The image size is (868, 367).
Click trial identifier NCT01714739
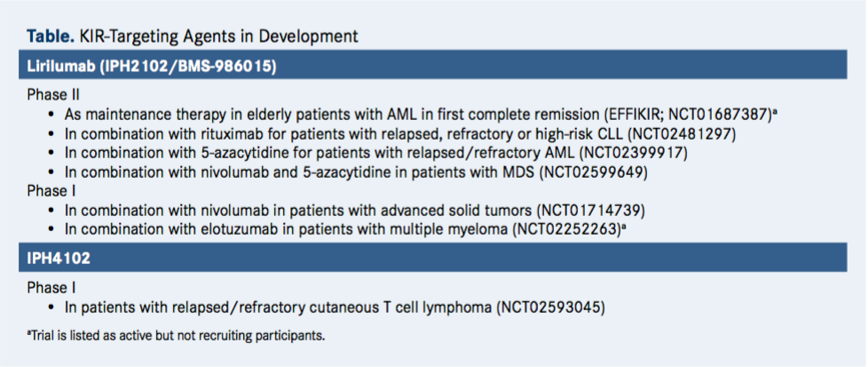(592, 211)
